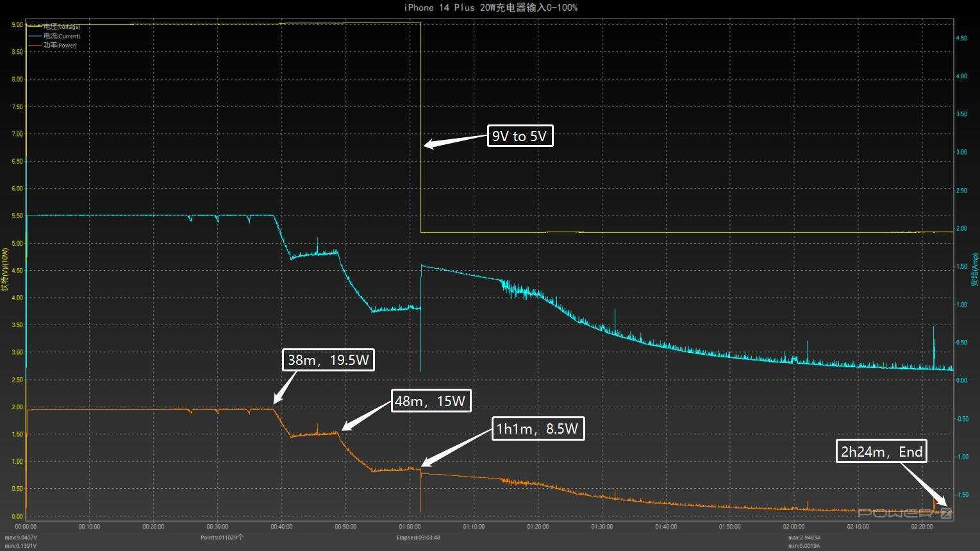Select the 电压(Voltage) legend entry
The image size is (980, 551).
(54, 27)
